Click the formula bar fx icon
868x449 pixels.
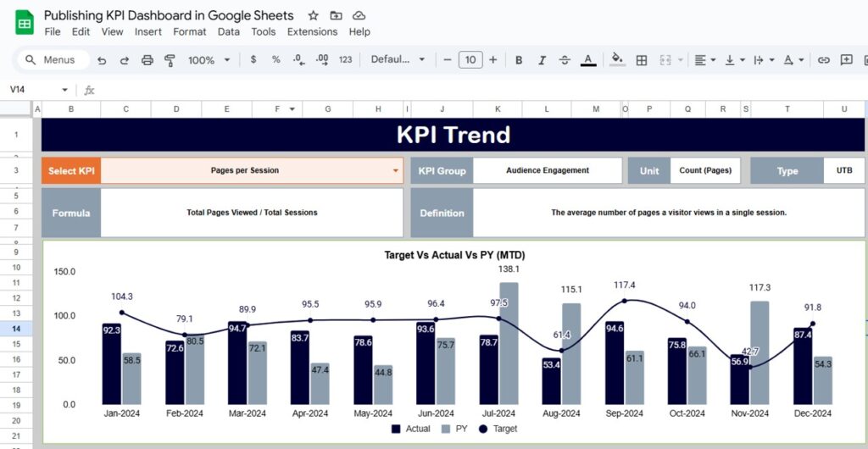click(x=89, y=90)
